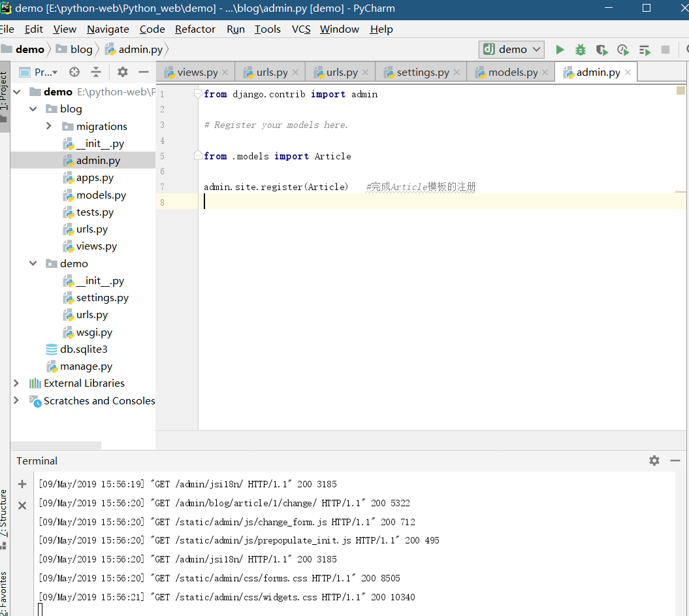Screen dimensions: 689x616
Task: Collapse the inner demo package folder
Action: tap(33, 263)
